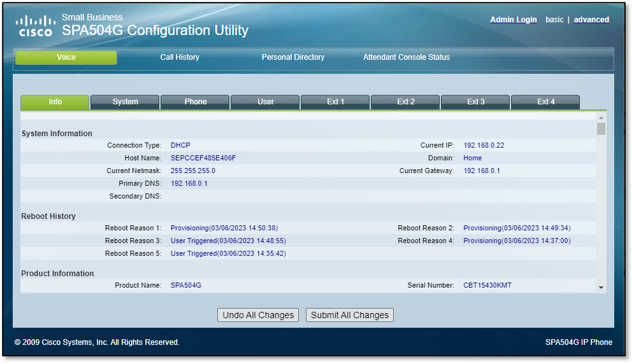Switch to Personal Directory tab

(x=292, y=57)
